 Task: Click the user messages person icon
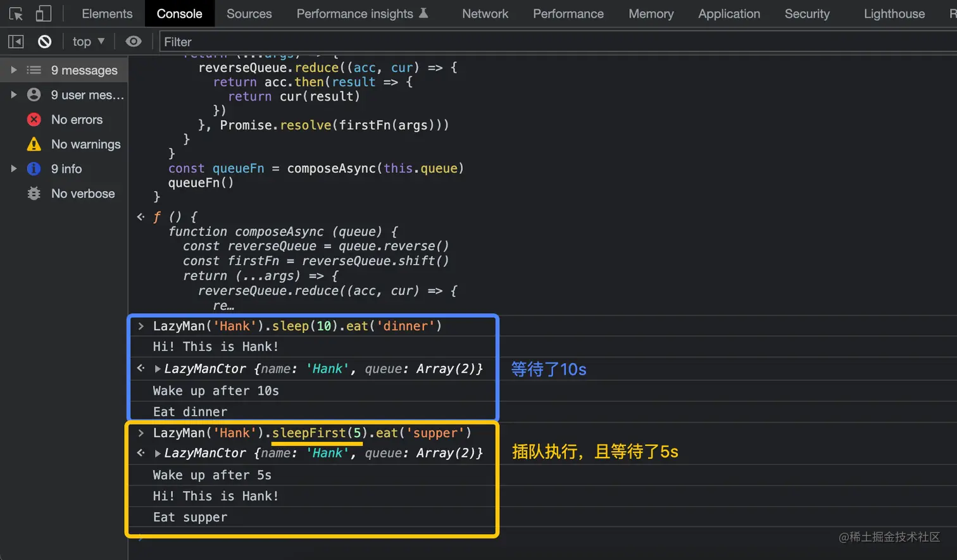(x=34, y=95)
